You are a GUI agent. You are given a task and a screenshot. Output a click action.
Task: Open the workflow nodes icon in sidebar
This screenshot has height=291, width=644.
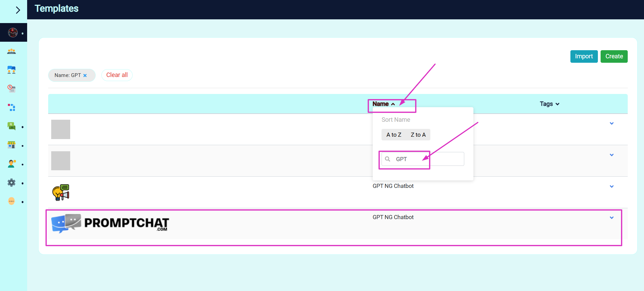12,108
